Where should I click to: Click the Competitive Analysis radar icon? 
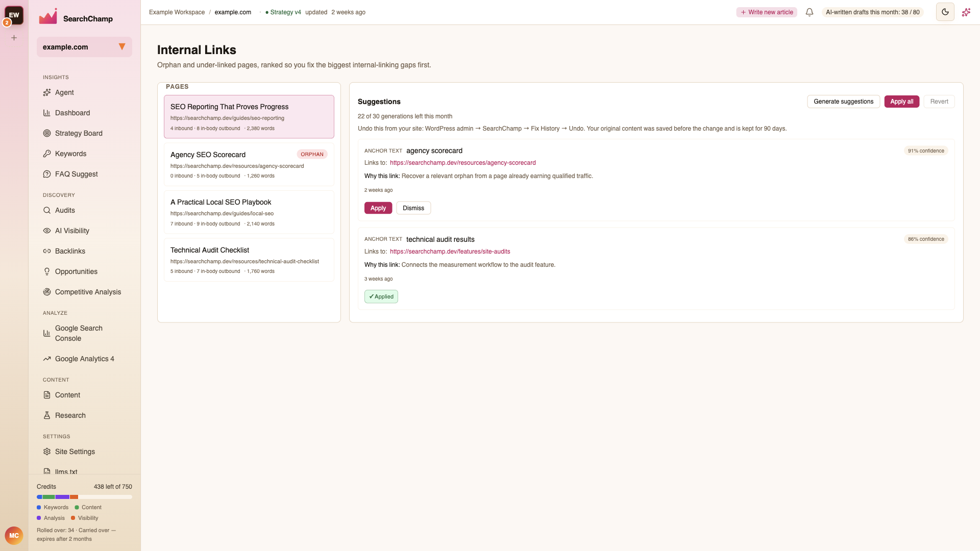pos(47,292)
